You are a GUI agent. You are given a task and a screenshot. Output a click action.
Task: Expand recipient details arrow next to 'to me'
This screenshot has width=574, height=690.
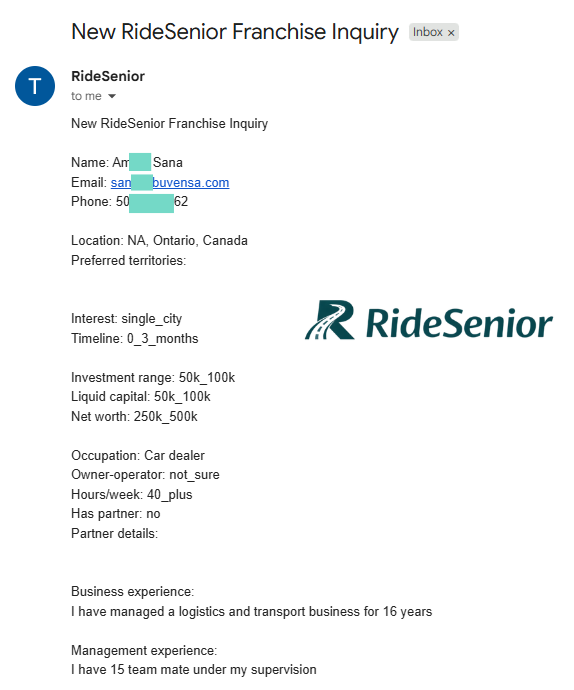pyautogui.click(x=112, y=96)
